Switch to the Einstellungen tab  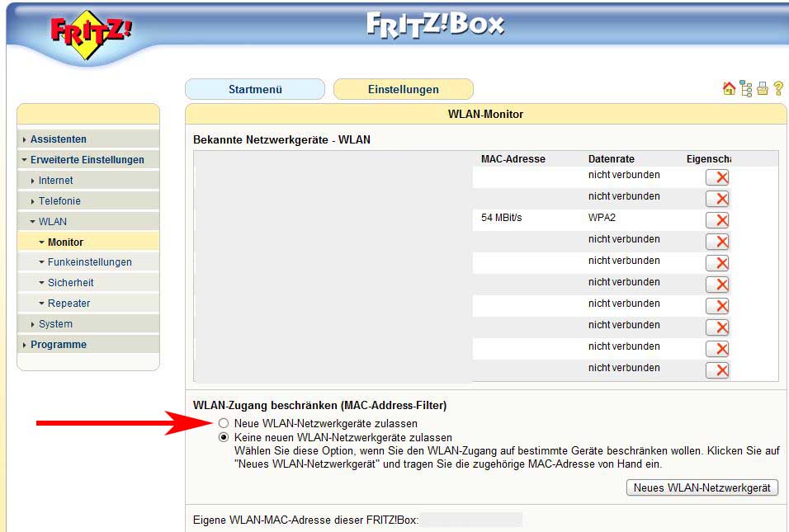tap(404, 90)
